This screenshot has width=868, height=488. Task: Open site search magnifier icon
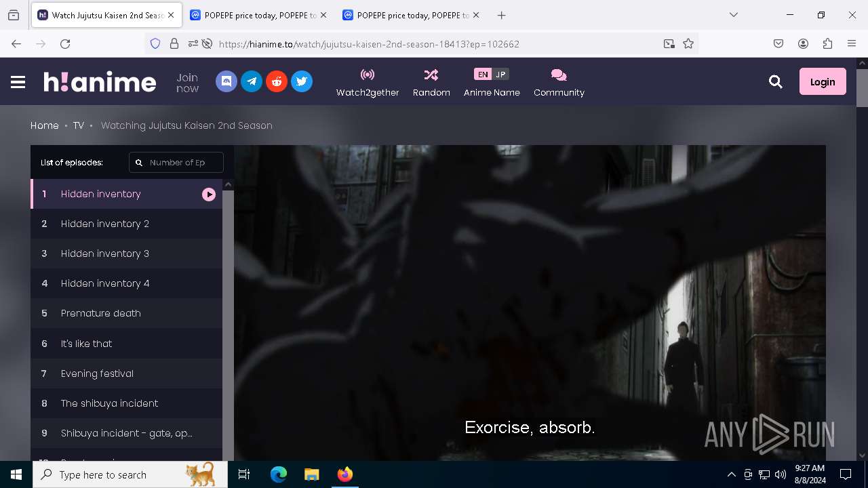(x=776, y=82)
